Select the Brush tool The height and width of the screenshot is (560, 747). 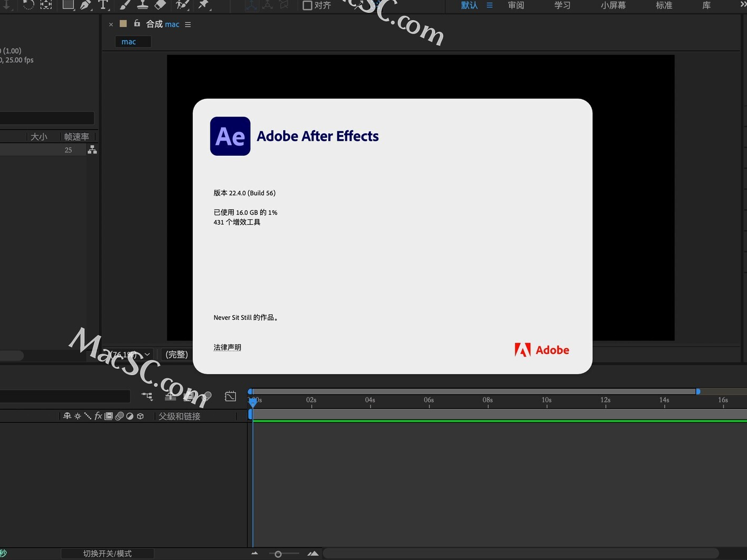tap(125, 5)
